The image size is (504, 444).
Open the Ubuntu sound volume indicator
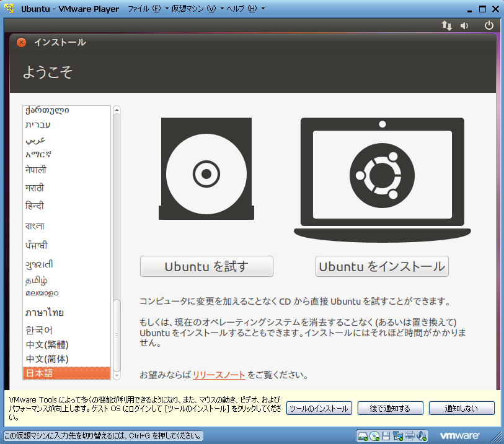click(464, 25)
